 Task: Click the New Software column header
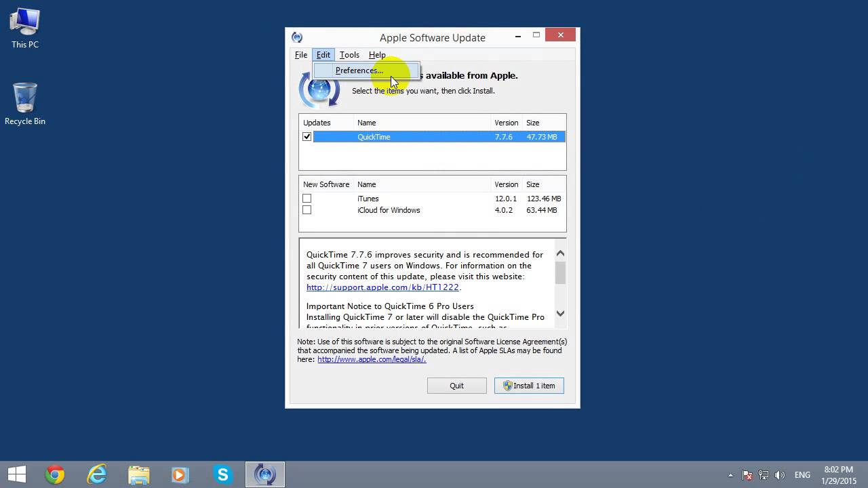pos(326,184)
